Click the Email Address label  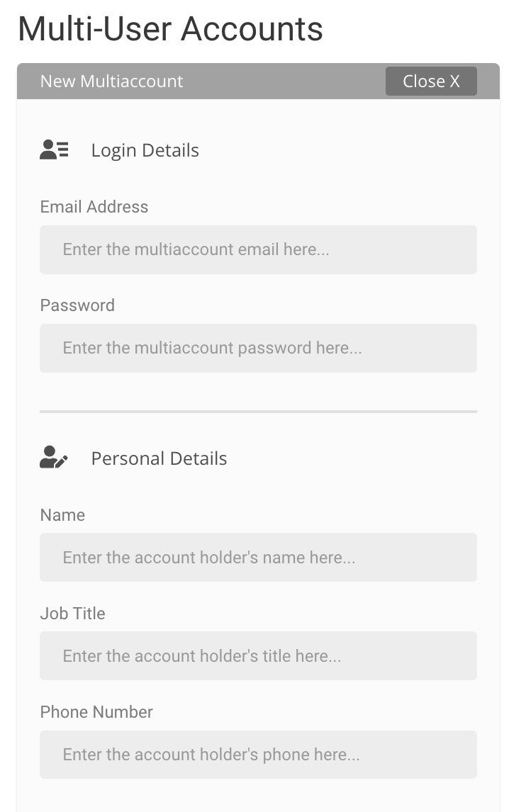[x=94, y=207]
